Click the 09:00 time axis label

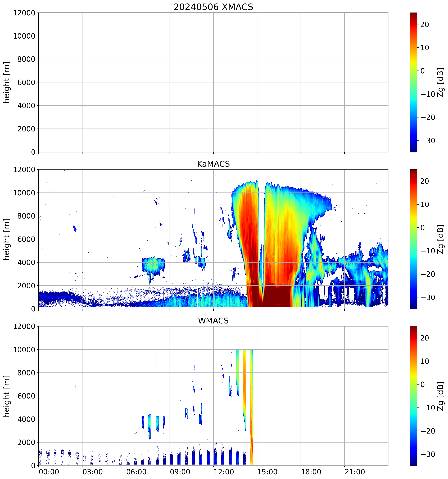tap(180, 472)
